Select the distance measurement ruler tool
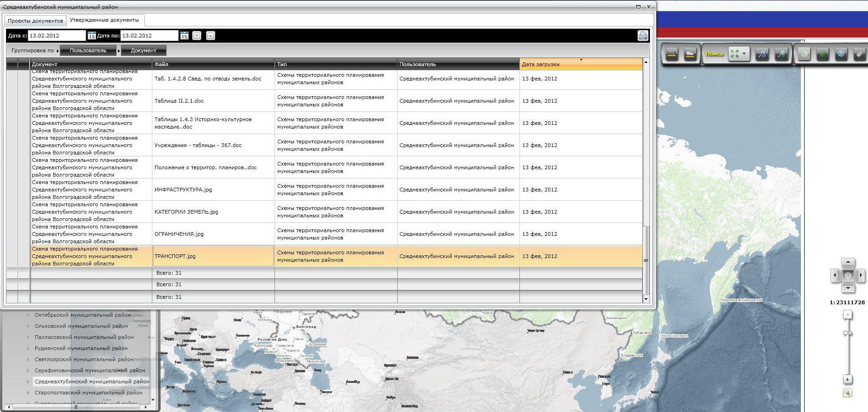The image size is (868, 412). click(x=672, y=54)
